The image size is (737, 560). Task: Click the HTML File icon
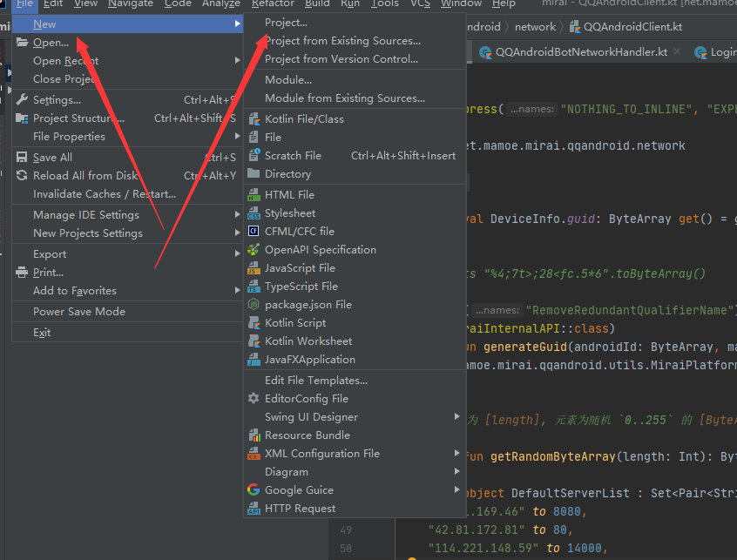(254, 195)
